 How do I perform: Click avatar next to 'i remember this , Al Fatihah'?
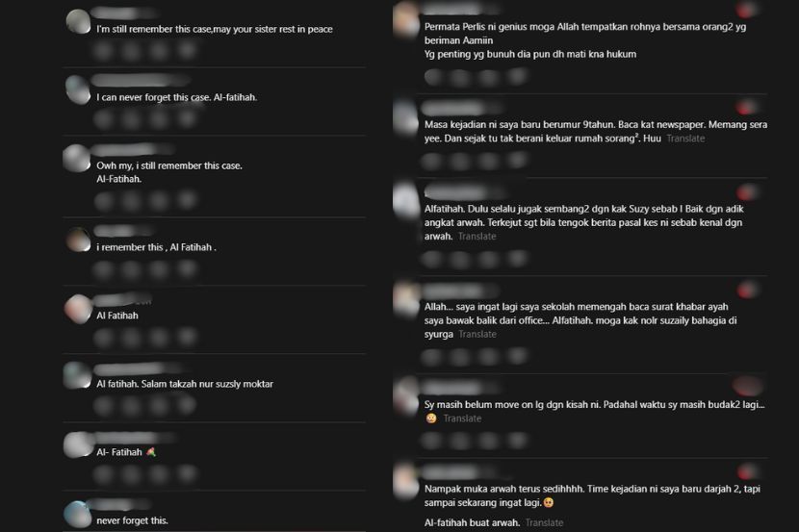[x=79, y=240]
